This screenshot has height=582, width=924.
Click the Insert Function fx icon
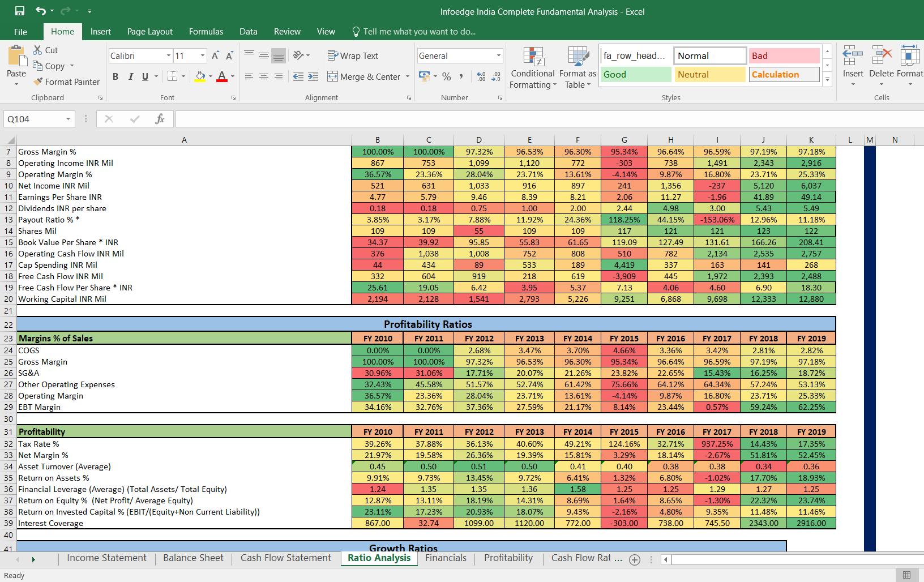160,119
